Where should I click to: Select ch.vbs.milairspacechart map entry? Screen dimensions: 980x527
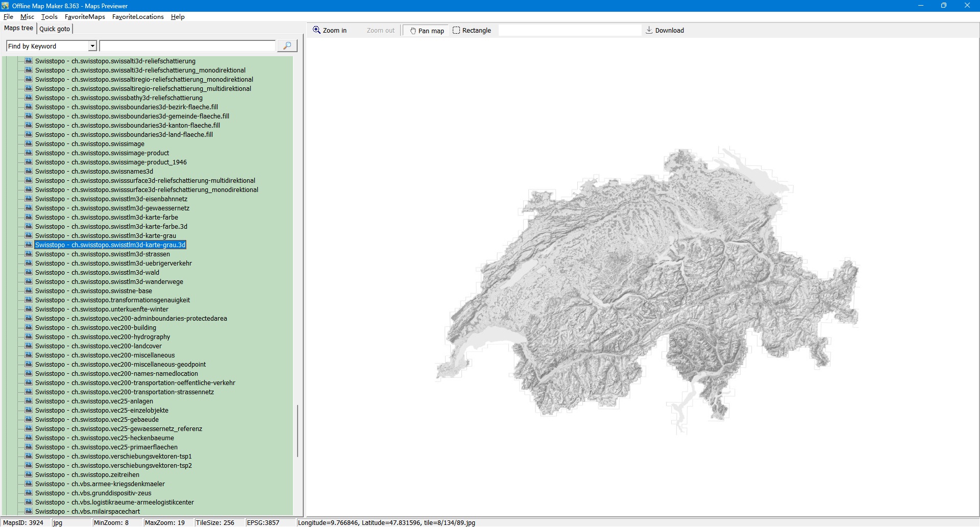[87, 512]
